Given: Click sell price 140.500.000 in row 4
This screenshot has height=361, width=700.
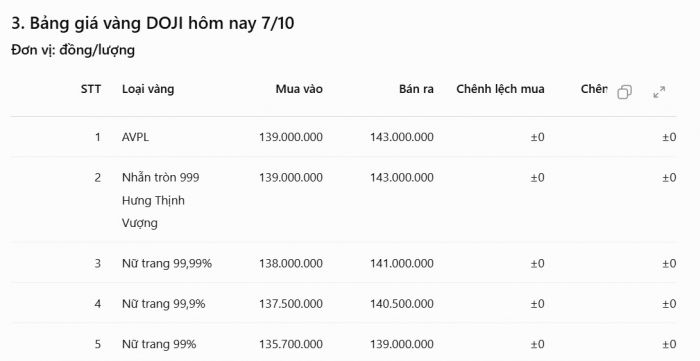Looking at the screenshot, I should tap(401, 304).
